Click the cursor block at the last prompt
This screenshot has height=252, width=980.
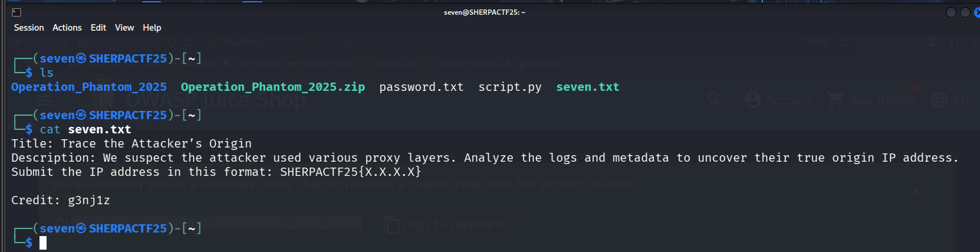(43, 243)
